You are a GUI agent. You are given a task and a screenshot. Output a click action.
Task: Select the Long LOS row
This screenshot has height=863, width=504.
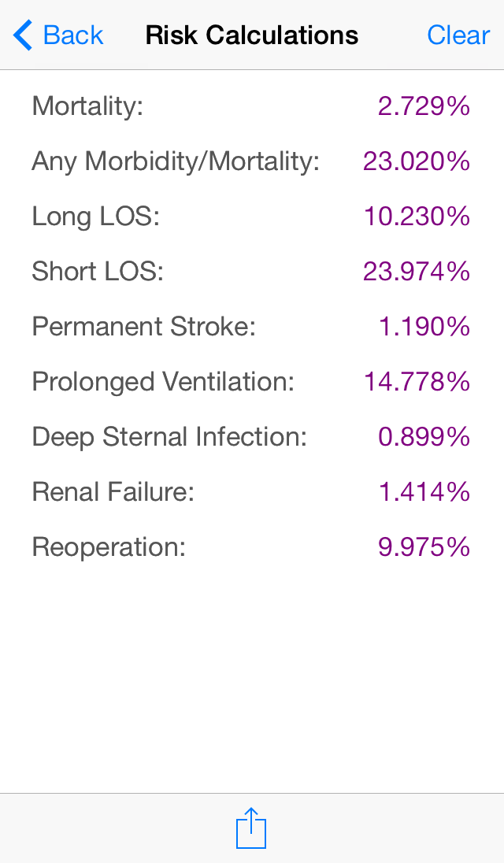tap(251, 217)
